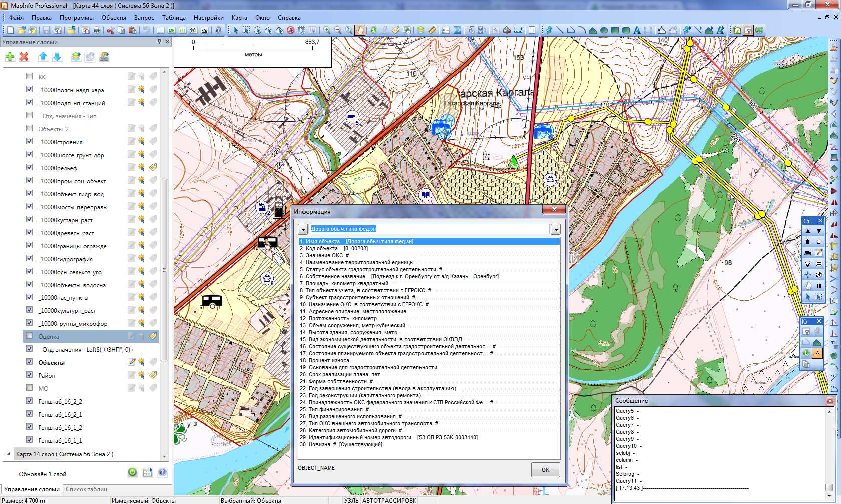Click the Print icon in toolbar

tap(97, 30)
